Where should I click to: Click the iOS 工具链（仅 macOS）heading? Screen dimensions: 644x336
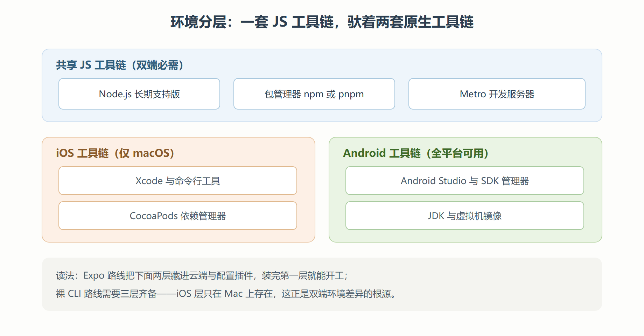coord(115,153)
